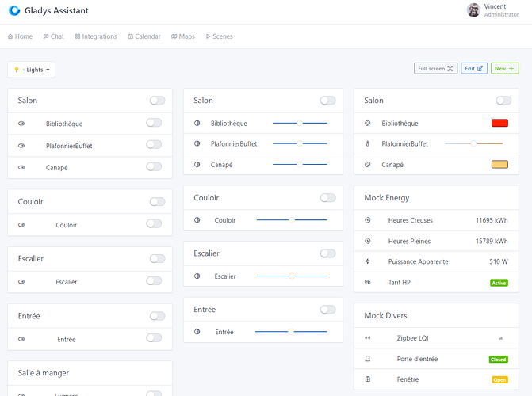This screenshot has height=396, width=532.
Task: Click the Open badge on Fenêtre
Action: (499, 379)
